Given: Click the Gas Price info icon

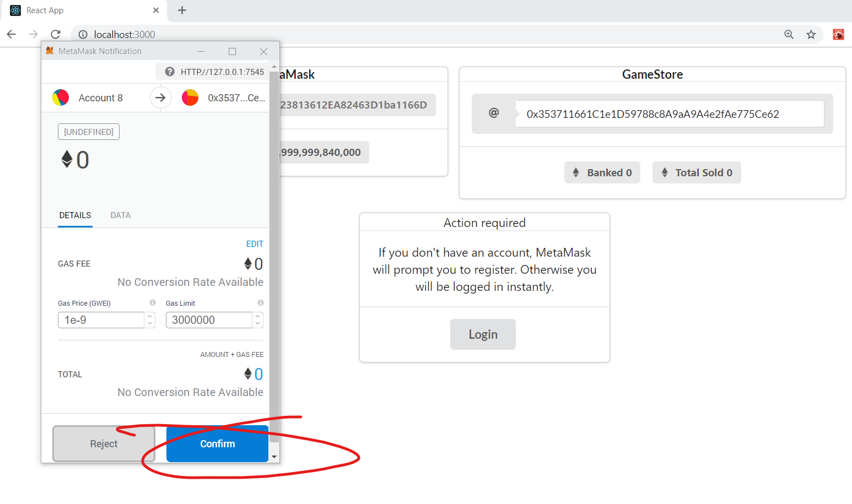Looking at the screenshot, I should [x=153, y=302].
